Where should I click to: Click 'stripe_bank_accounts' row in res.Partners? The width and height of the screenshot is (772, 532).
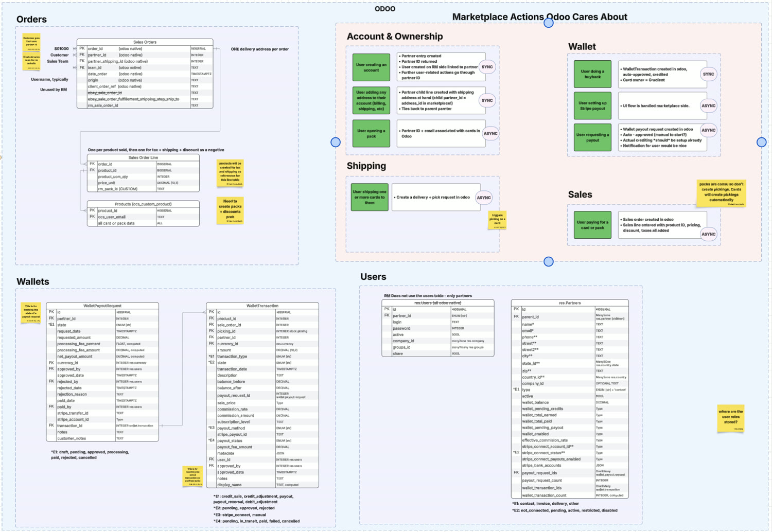pos(570,465)
